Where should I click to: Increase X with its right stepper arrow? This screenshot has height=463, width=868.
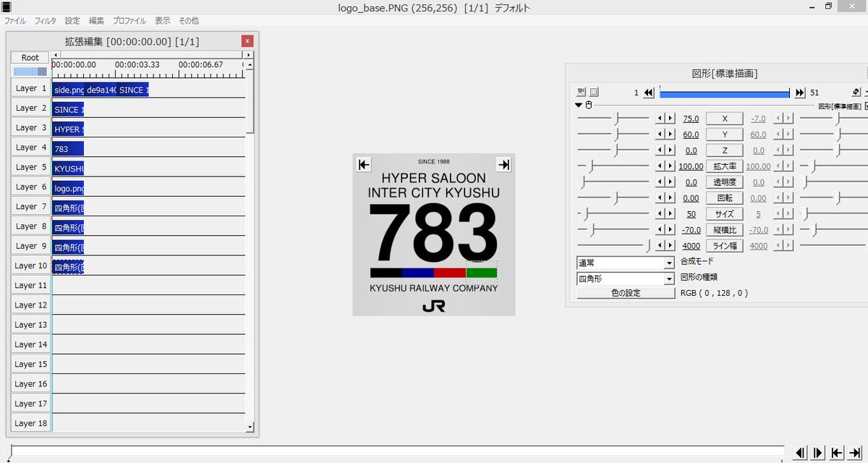pos(670,119)
